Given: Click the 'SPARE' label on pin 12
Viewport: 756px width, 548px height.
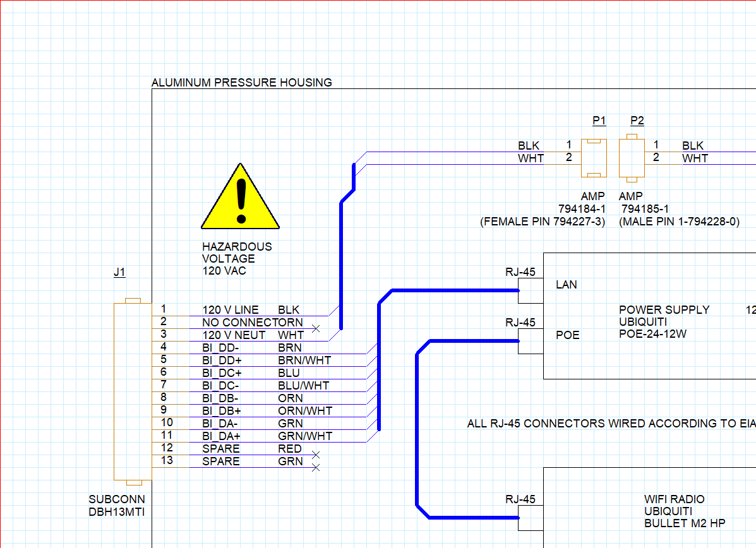Looking at the screenshot, I should [x=221, y=449].
